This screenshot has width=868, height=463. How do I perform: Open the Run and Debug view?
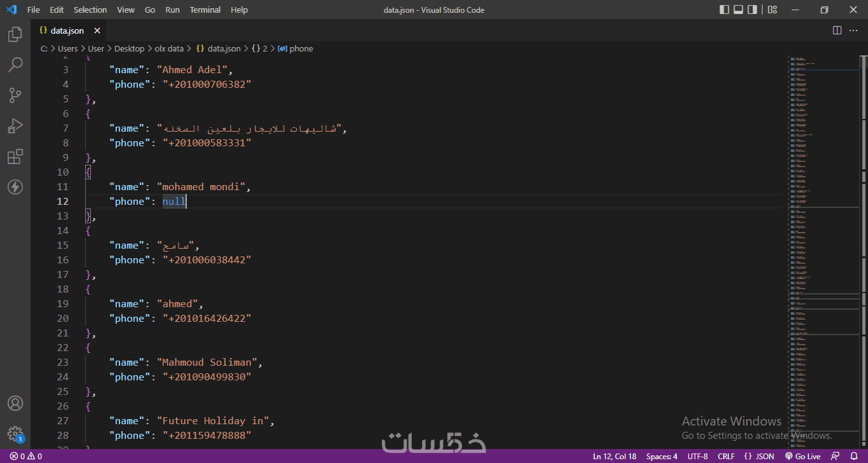[15, 126]
